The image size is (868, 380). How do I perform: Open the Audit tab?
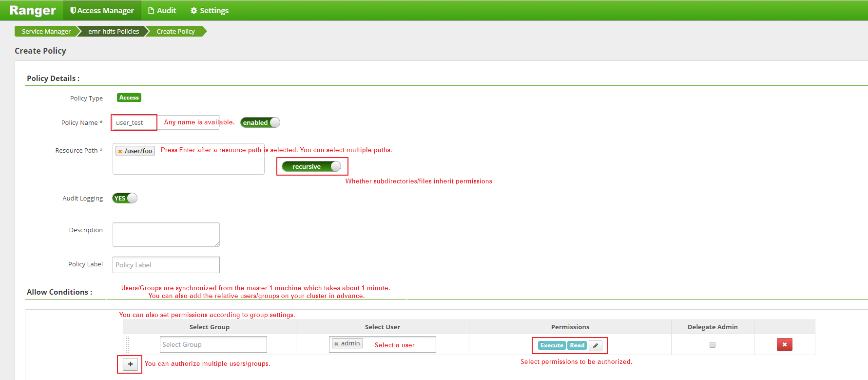[162, 10]
